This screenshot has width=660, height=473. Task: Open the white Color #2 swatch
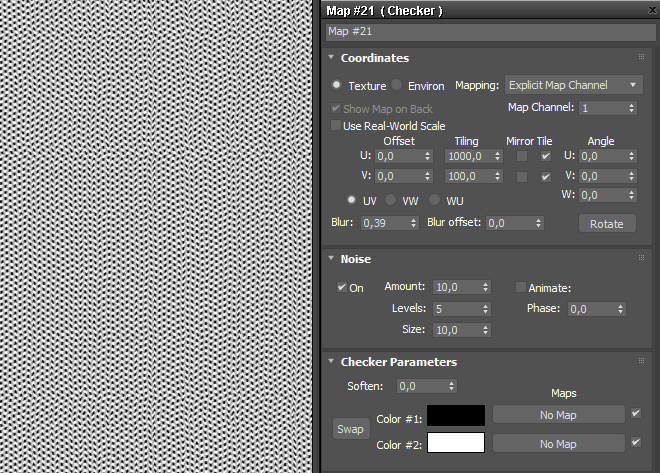[x=456, y=443]
